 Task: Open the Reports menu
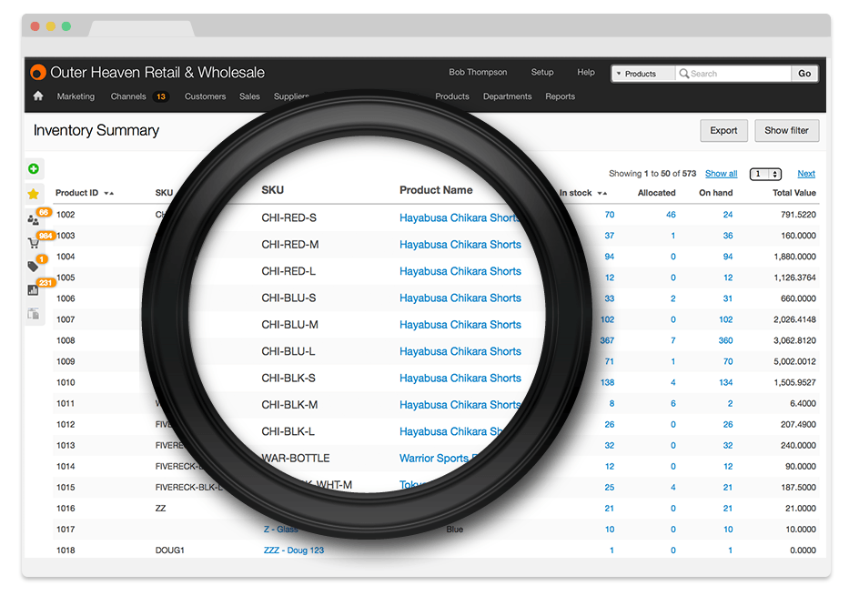[x=560, y=96]
